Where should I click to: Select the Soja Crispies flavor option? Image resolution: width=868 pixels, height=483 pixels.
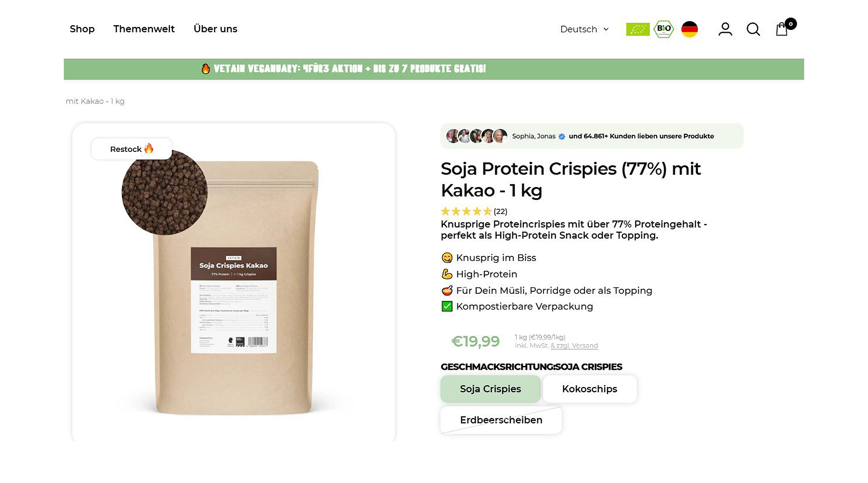click(490, 389)
